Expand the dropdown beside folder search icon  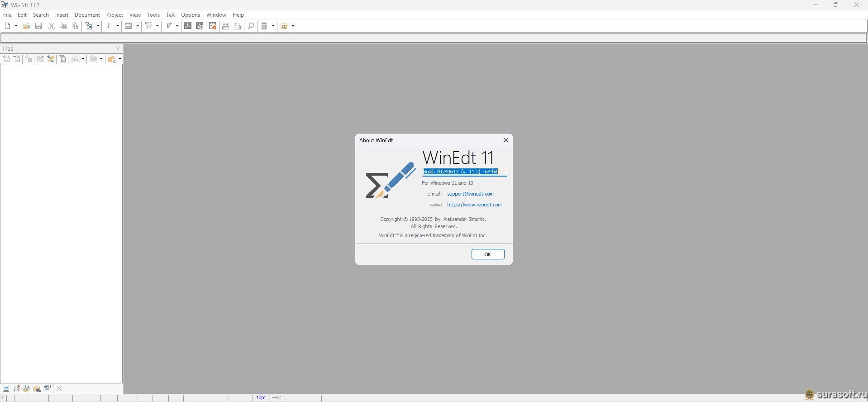point(293,26)
